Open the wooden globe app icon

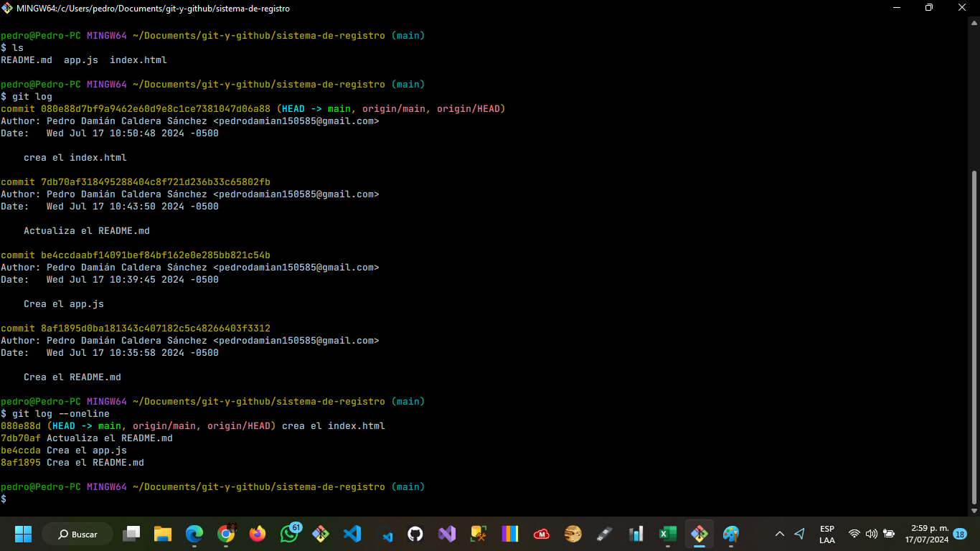(573, 534)
